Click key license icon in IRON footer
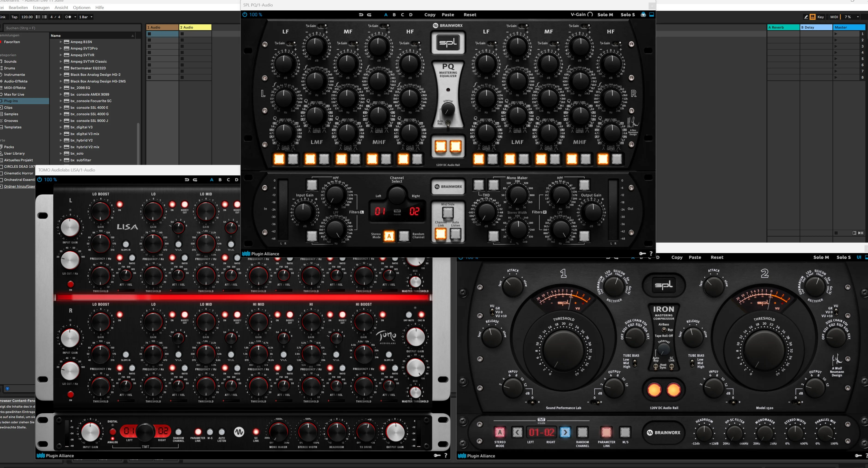The width and height of the screenshot is (868, 468). (859, 456)
